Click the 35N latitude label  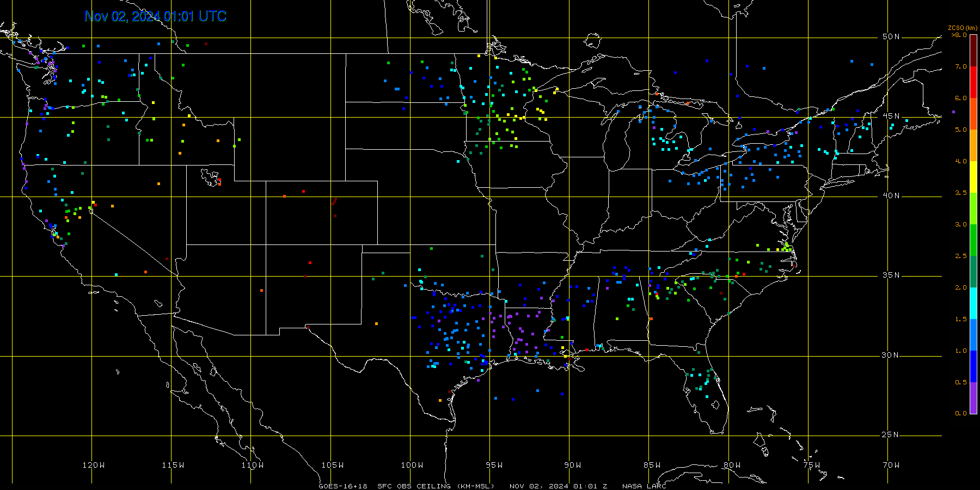pyautogui.click(x=891, y=275)
